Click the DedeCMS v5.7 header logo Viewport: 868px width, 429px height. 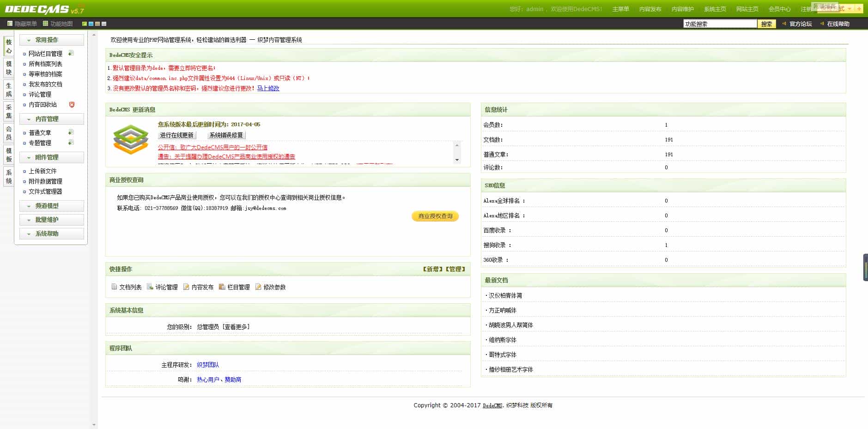pos(45,9)
